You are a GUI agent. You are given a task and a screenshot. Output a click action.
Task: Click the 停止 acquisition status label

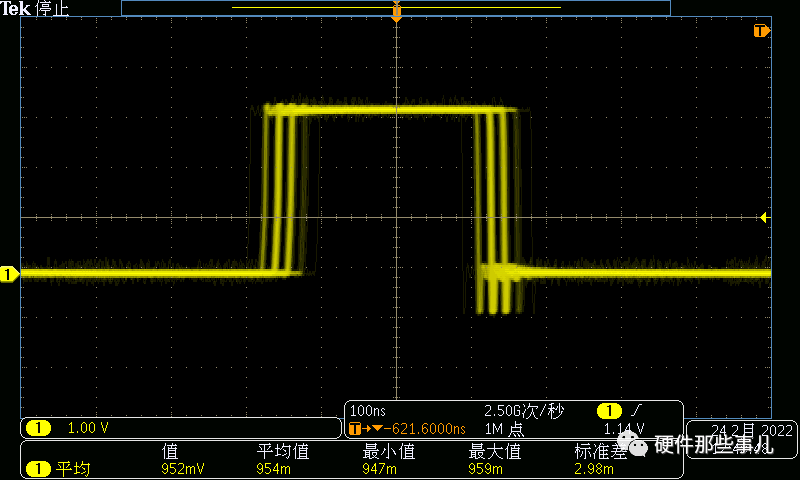pyautogui.click(x=52, y=8)
